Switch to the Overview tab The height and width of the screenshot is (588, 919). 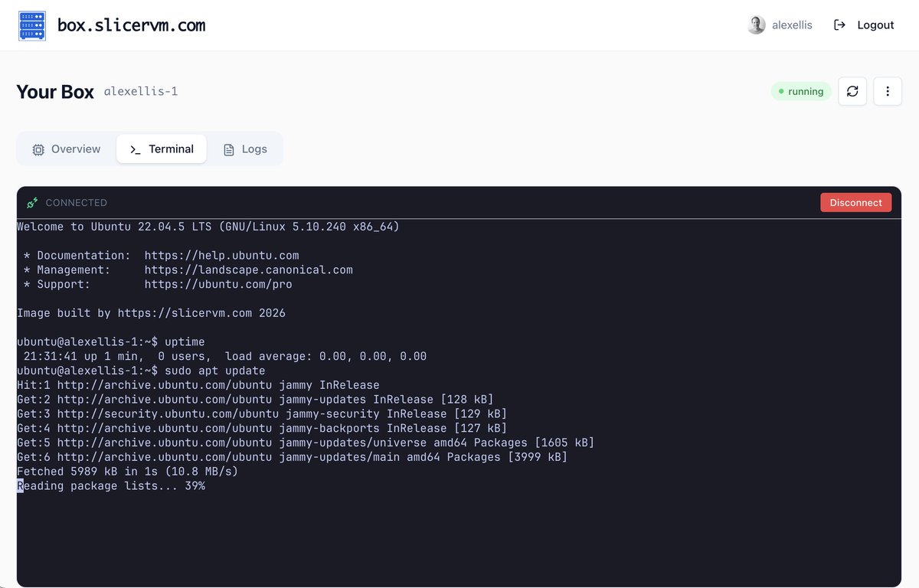coord(66,149)
